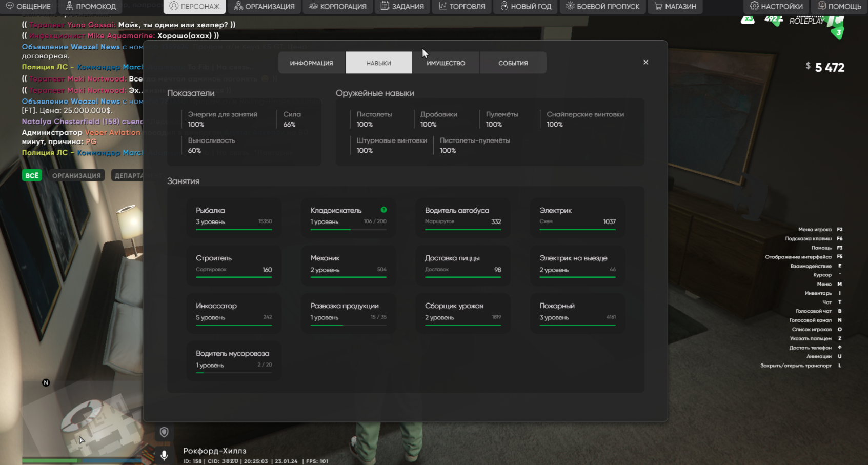This screenshot has height=465, width=868.
Task: Open the Водитель мусоровоза activity card
Action: [234, 360]
